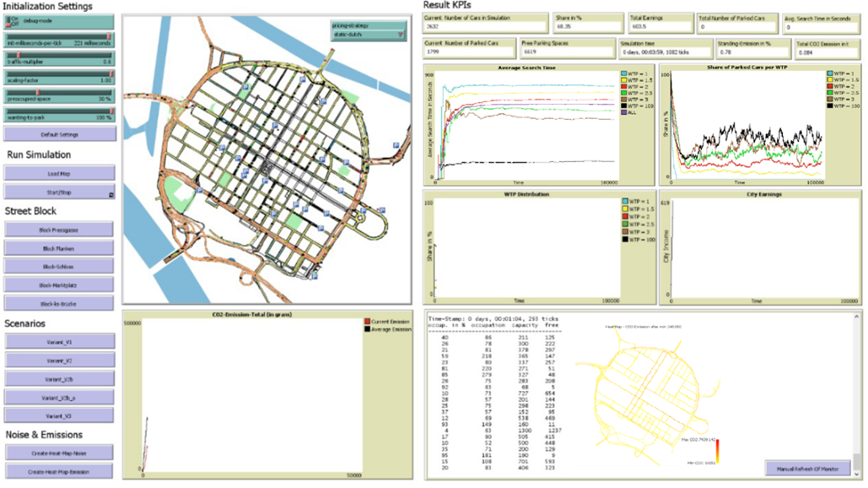Run scenario Variant_V1

(x=59, y=341)
